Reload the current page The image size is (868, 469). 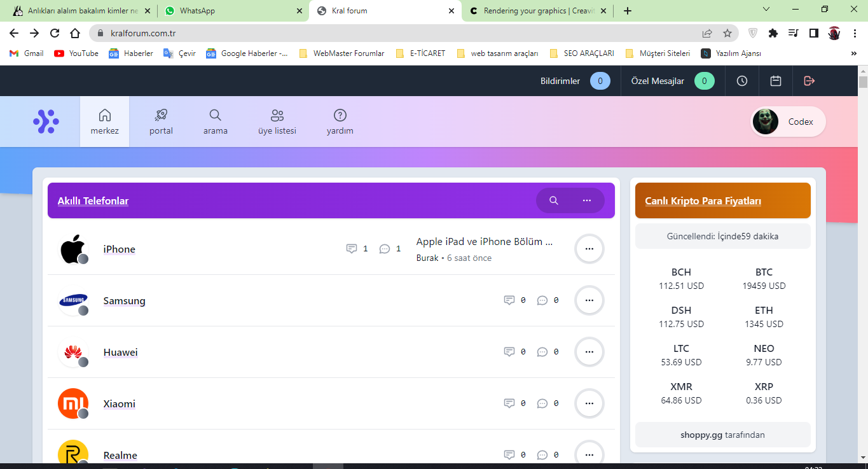(55, 33)
